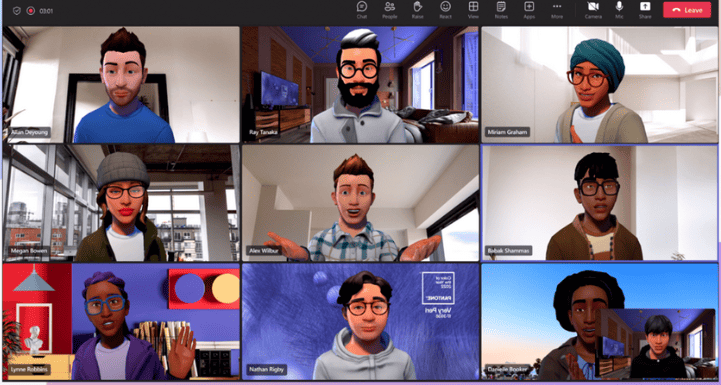Select Babak Shammas's video tile
Viewport: 721px width, 385px height.
(599, 203)
